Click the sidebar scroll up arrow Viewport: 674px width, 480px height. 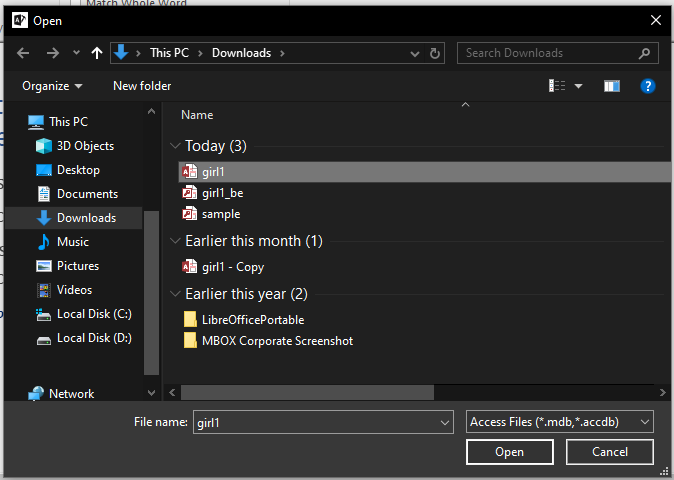point(151,111)
